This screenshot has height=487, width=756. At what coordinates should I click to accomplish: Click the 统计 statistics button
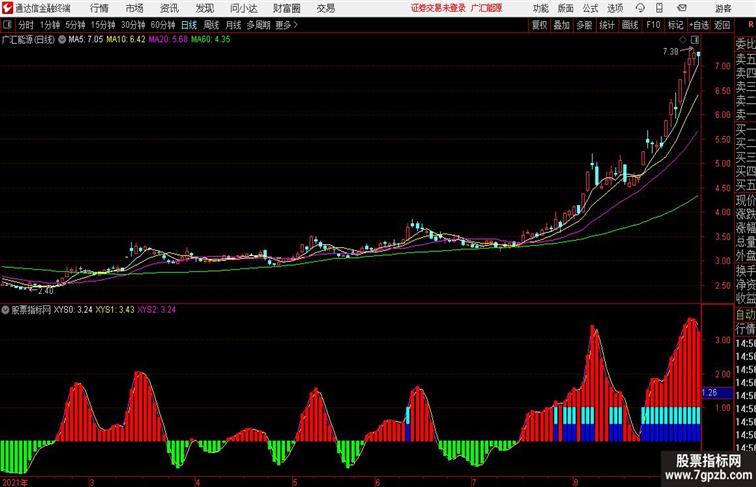pyautogui.click(x=607, y=25)
